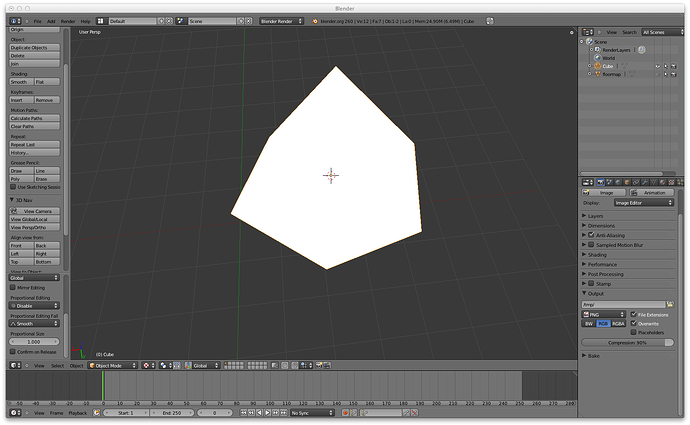690x425 pixels.
Task: Open the 3D view Select menu
Action: coord(57,366)
